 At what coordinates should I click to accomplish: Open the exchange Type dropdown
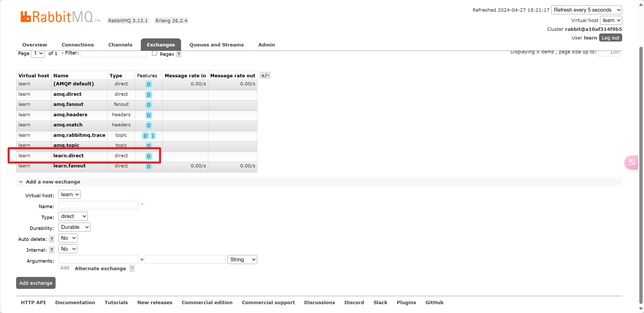tap(73, 216)
